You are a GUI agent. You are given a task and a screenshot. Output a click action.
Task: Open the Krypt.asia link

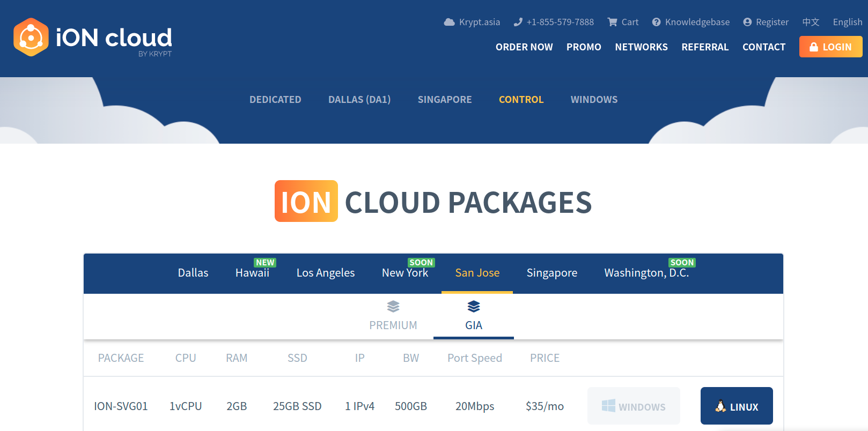click(472, 22)
